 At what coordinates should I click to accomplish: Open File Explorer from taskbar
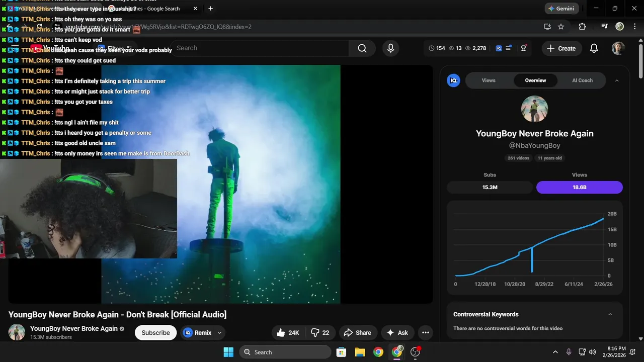(x=359, y=352)
